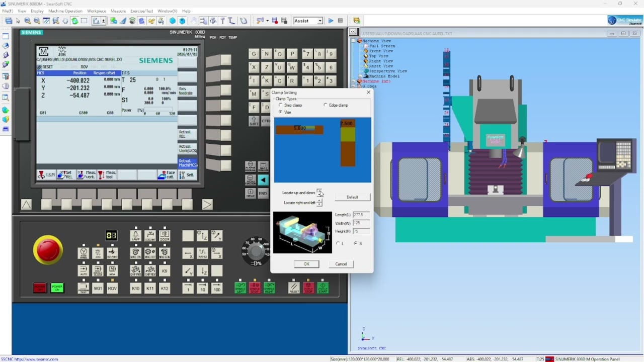The width and height of the screenshot is (644, 362).
Task: Click the Default button
Action: click(x=352, y=197)
